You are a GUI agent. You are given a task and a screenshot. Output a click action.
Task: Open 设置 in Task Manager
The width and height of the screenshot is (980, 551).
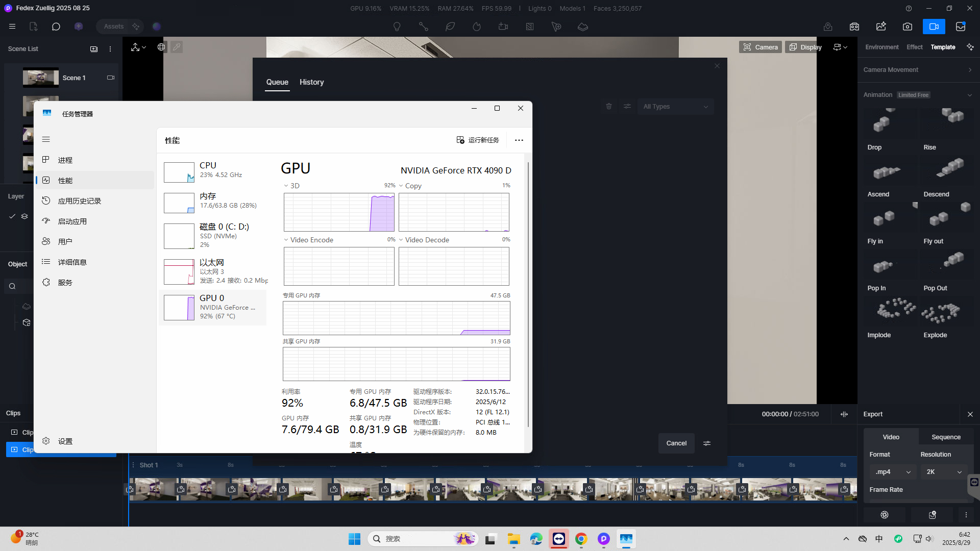[x=95, y=441]
